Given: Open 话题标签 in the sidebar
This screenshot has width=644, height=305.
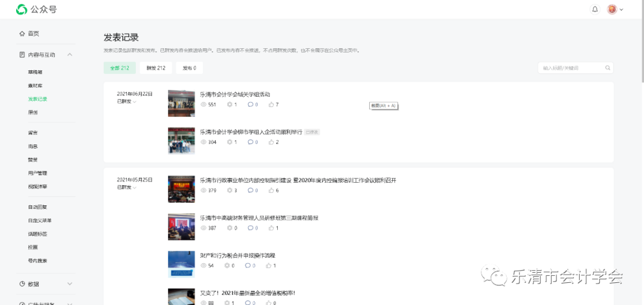Looking at the screenshot, I should click(38, 234).
